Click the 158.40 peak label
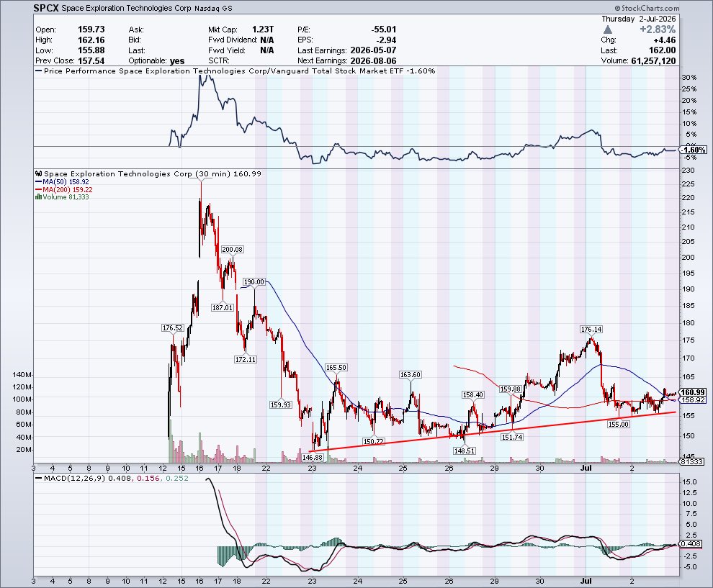The height and width of the screenshot is (588, 713). [x=473, y=395]
